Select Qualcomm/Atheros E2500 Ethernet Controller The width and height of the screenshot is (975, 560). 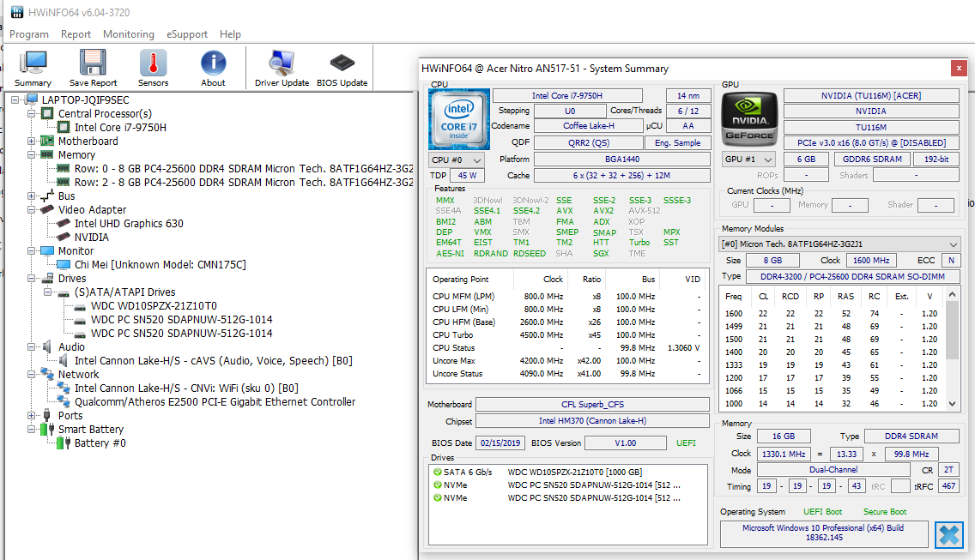click(215, 402)
